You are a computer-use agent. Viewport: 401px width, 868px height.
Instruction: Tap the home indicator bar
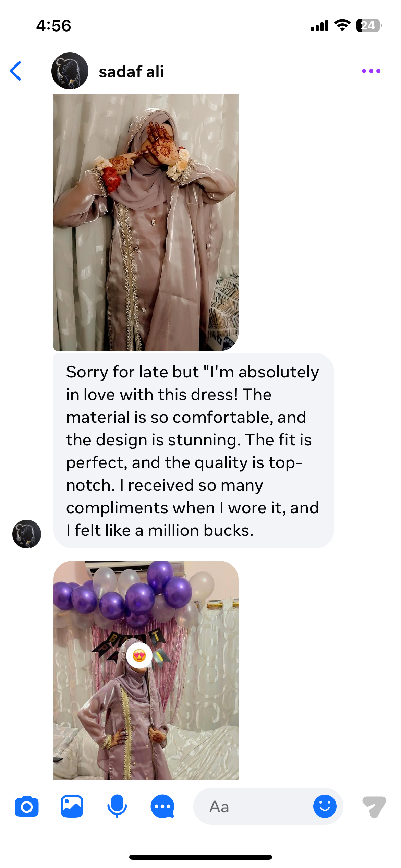coord(200,857)
